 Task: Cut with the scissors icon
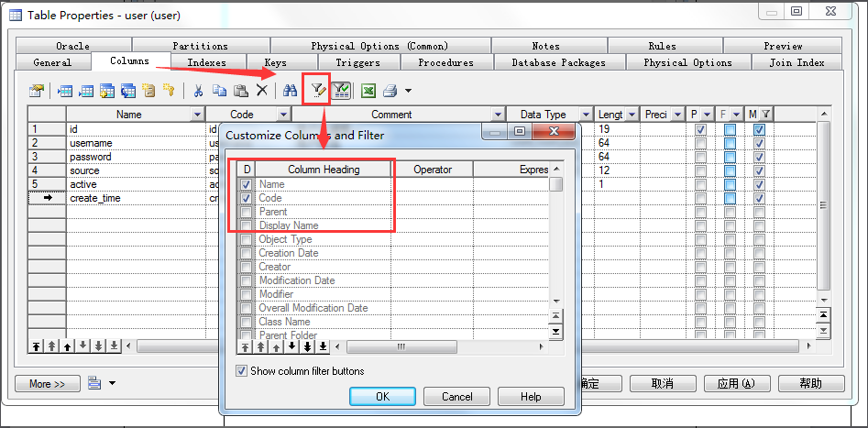point(198,90)
